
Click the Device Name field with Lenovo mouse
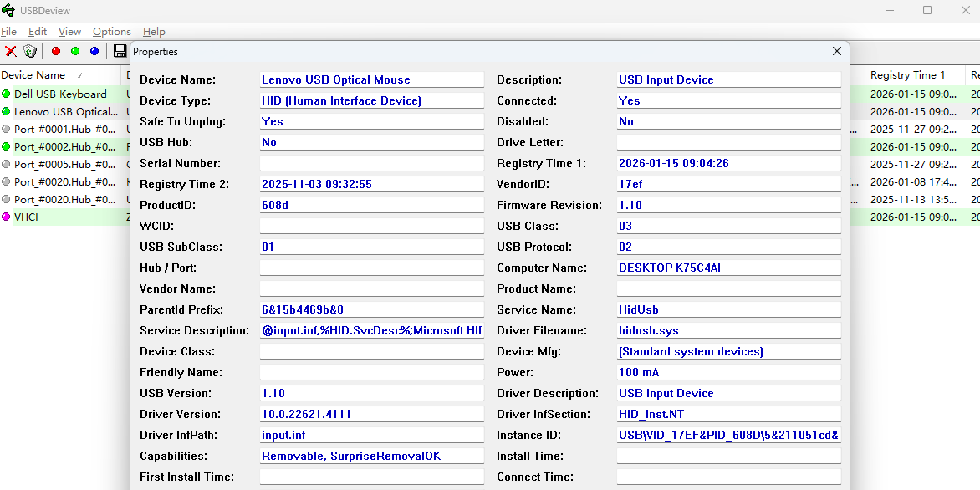371,80
